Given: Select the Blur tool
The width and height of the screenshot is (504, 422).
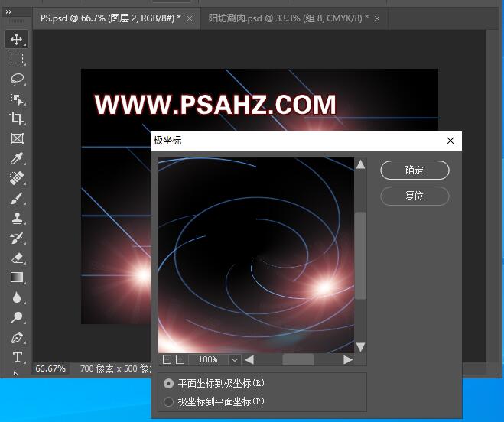Looking at the screenshot, I should [16, 297].
